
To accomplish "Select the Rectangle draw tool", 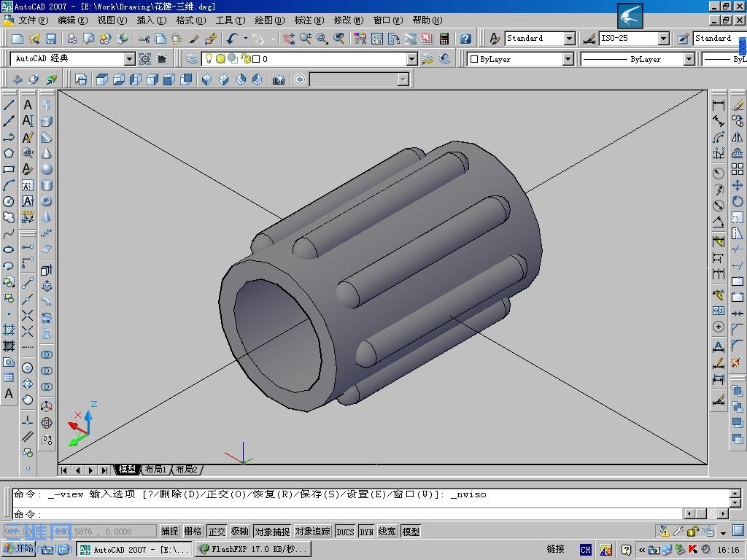I will tap(9, 169).
